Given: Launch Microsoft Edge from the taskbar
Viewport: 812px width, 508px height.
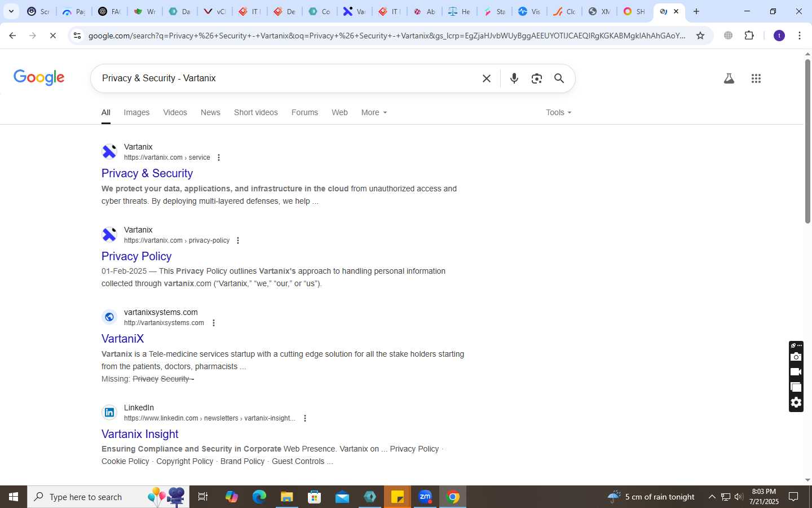Looking at the screenshot, I should 259,497.
